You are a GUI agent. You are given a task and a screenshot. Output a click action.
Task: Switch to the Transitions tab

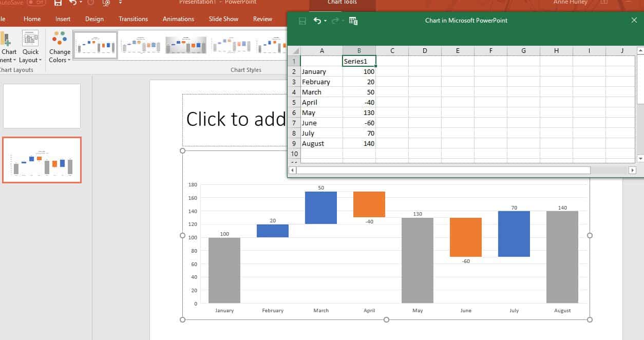coord(133,19)
